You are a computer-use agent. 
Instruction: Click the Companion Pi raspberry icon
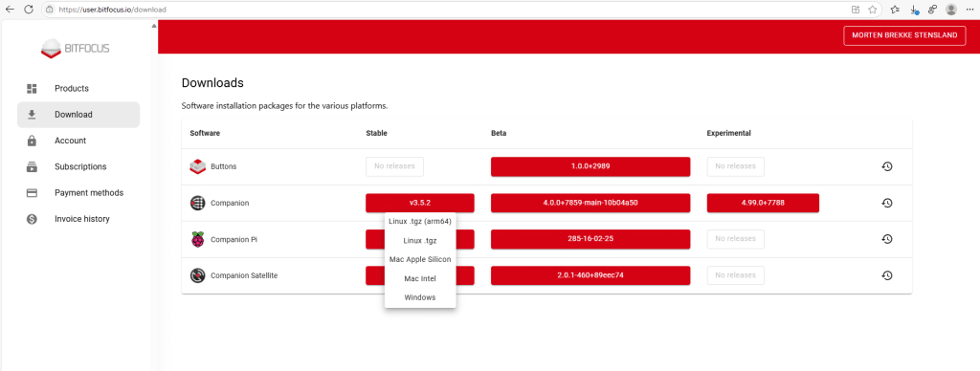(197, 239)
